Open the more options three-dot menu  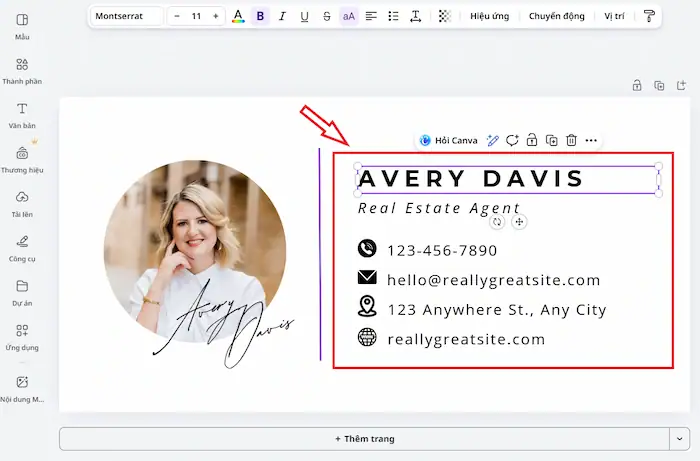pyautogui.click(x=591, y=140)
